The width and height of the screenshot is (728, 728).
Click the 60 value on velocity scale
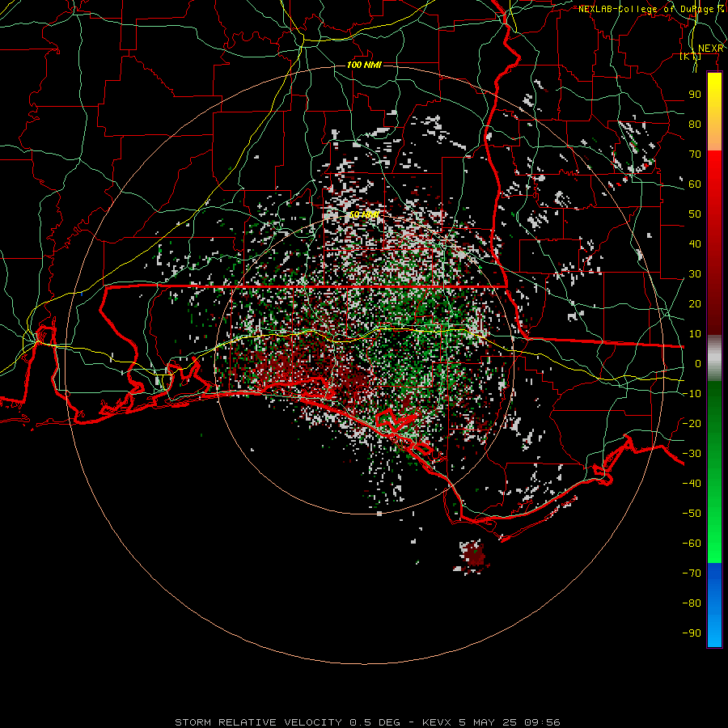click(x=695, y=184)
